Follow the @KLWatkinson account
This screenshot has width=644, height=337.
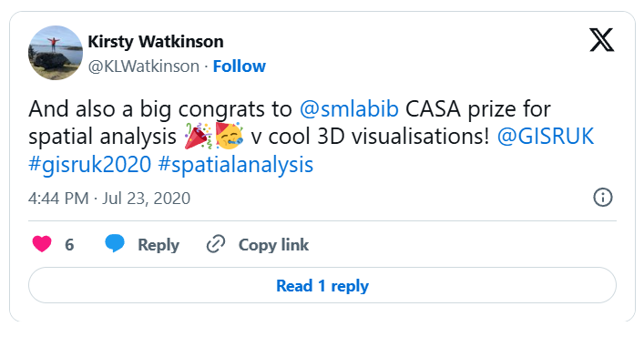239,66
